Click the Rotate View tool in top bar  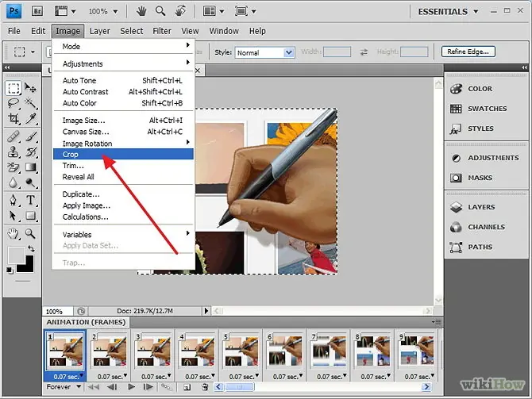[x=180, y=11]
